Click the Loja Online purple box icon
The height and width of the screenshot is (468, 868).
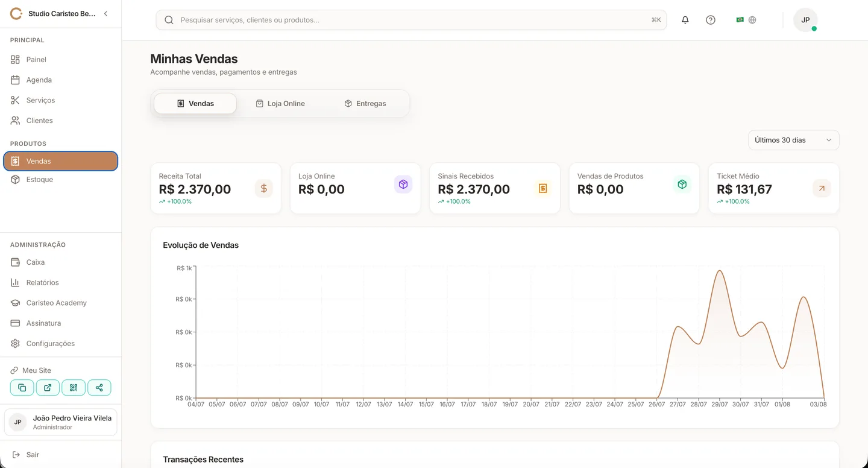tap(403, 185)
